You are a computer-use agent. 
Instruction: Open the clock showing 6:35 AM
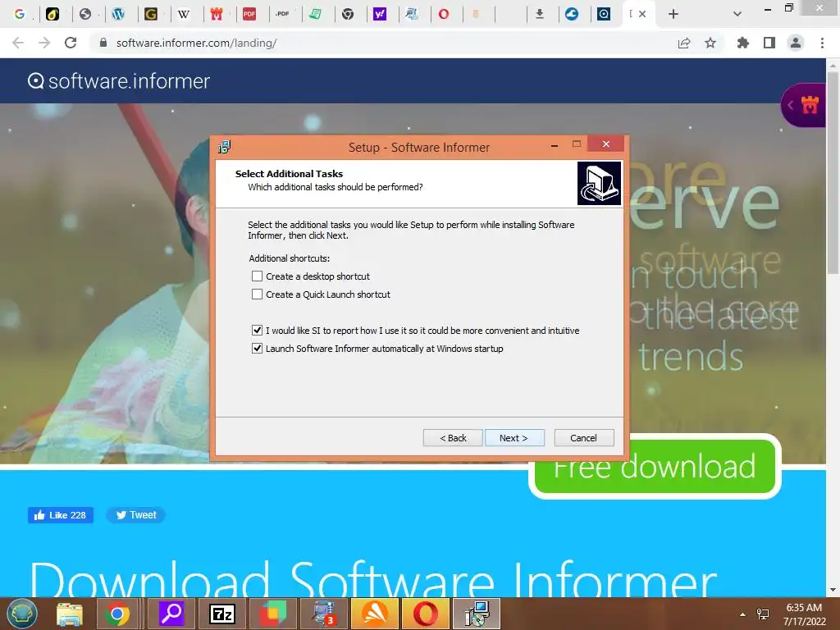click(x=804, y=614)
